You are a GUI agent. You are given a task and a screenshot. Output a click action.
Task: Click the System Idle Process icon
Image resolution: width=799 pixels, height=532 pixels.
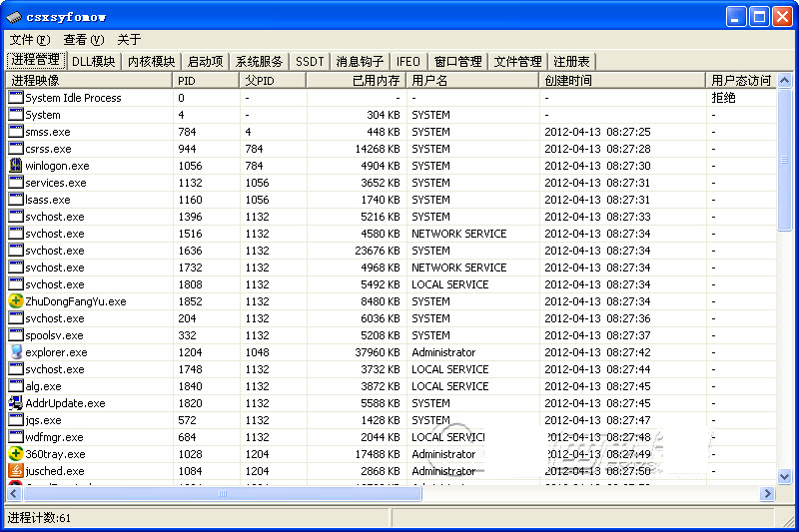[16, 97]
